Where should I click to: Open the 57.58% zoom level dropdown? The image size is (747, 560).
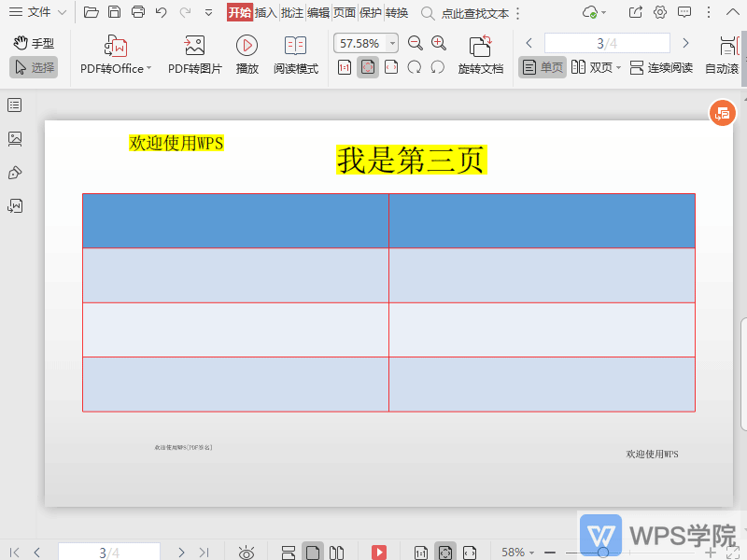tap(392, 43)
